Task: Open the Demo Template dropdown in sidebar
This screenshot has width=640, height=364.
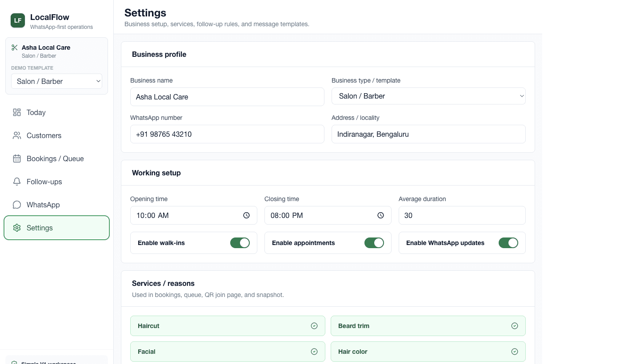Action: tap(56, 81)
